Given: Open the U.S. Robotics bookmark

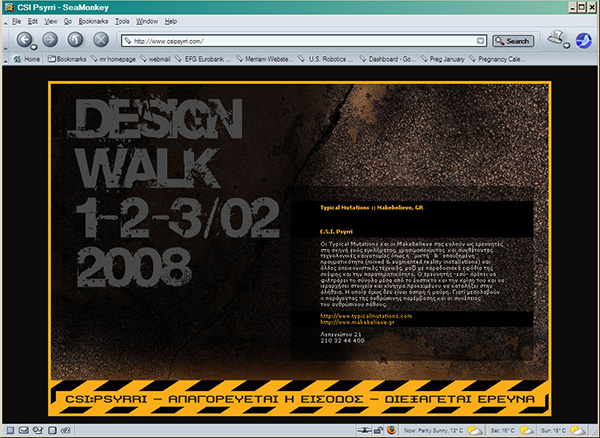Looking at the screenshot, I should click(x=326, y=59).
